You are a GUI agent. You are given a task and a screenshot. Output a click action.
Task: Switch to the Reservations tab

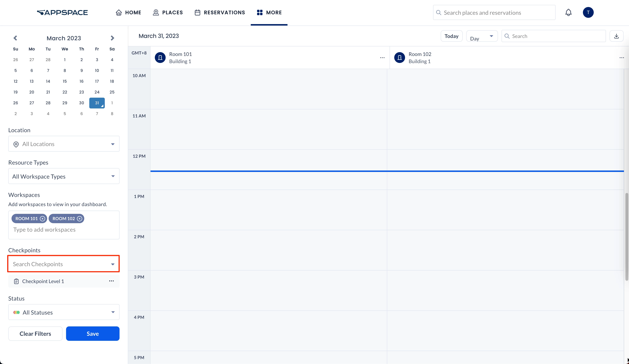point(220,12)
